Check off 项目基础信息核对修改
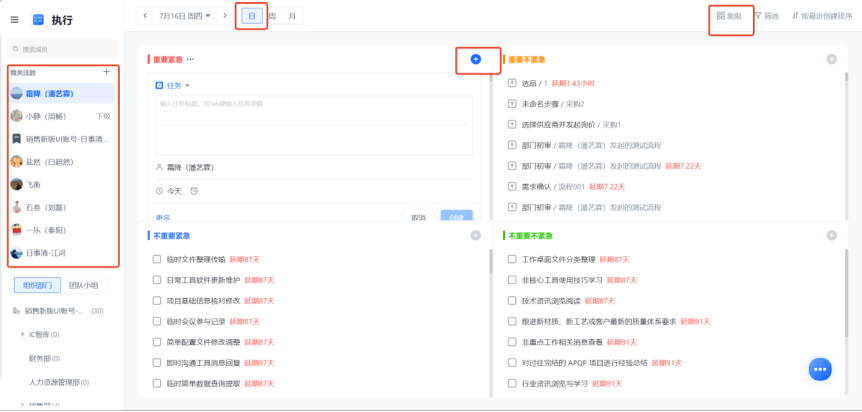 click(x=157, y=301)
